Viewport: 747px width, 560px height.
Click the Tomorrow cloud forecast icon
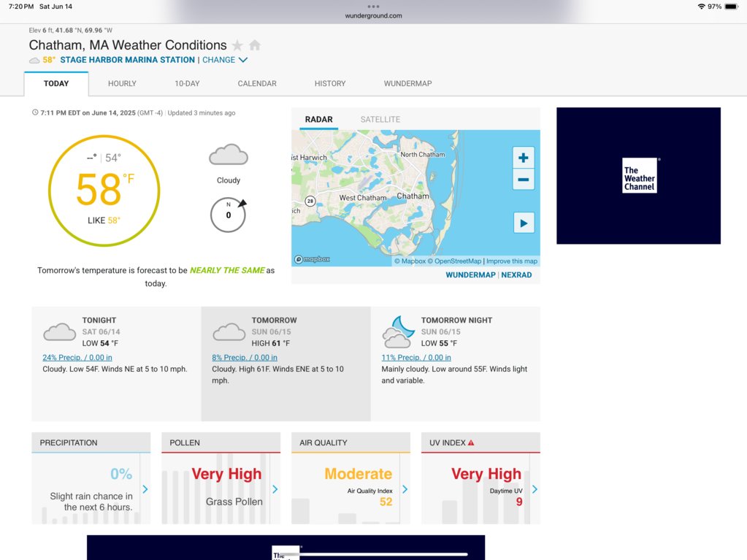(x=229, y=332)
